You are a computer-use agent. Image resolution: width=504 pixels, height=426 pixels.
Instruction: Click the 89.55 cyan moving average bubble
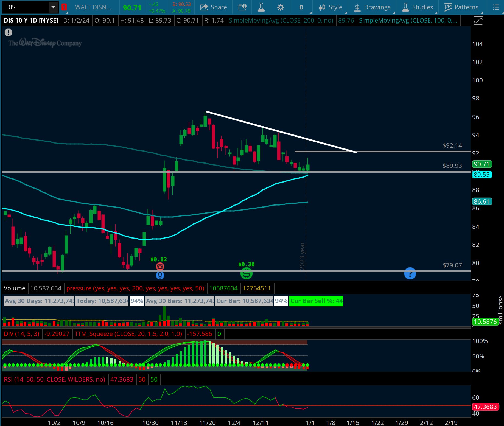point(482,175)
